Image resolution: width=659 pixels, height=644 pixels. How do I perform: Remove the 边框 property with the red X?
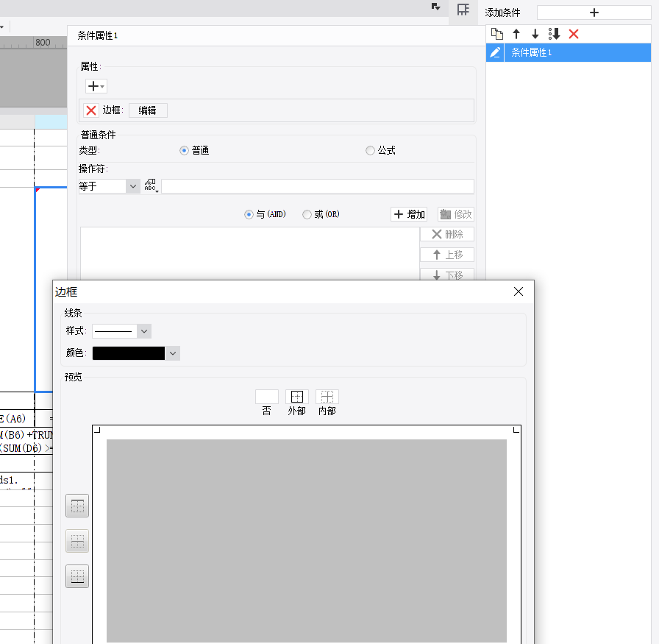[x=90, y=110]
